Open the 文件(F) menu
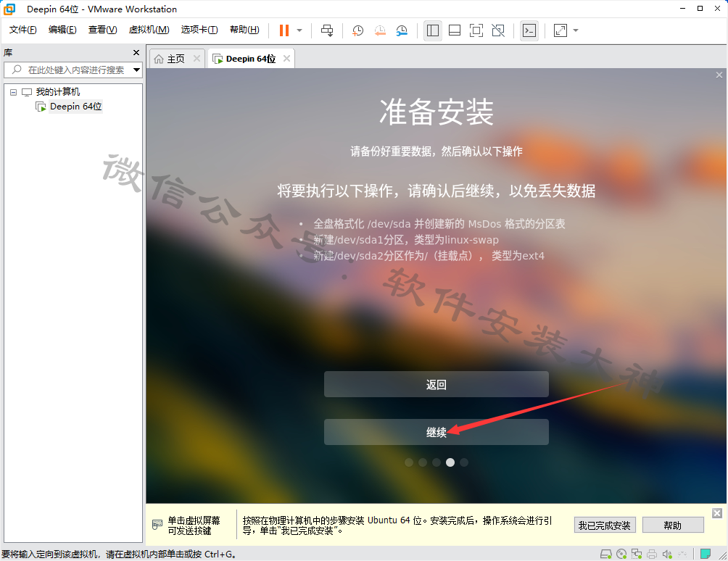 coord(22,30)
